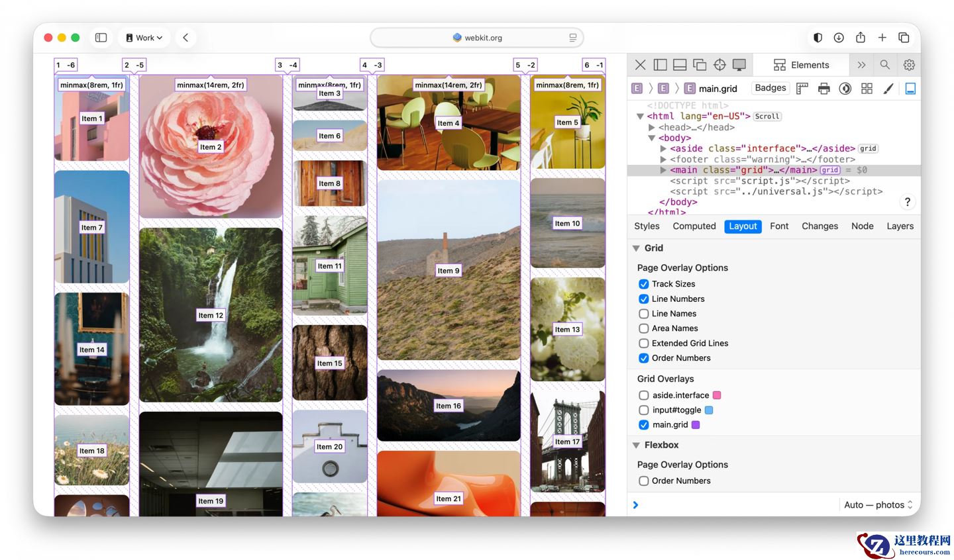The height and width of the screenshot is (560, 954).
Task: Click the Badges button
Action: pyautogui.click(x=770, y=88)
